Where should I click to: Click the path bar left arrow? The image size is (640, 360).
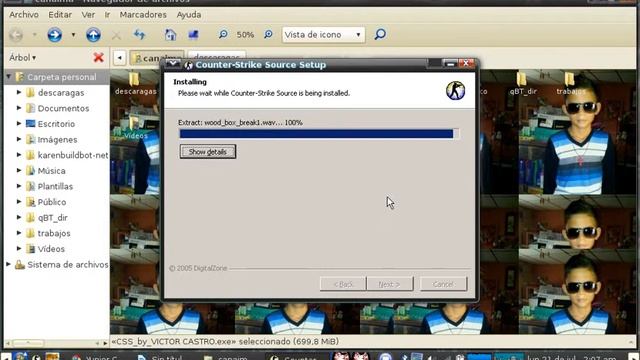tap(120, 58)
